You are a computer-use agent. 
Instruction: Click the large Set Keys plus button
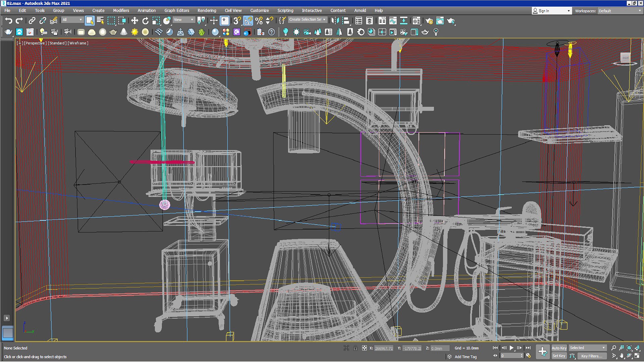pos(542,352)
